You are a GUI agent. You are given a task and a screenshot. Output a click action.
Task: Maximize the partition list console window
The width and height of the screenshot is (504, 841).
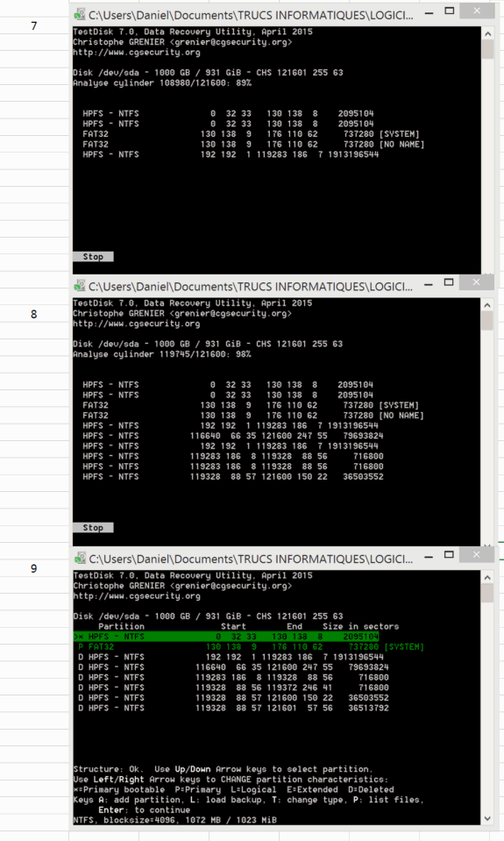click(x=450, y=555)
